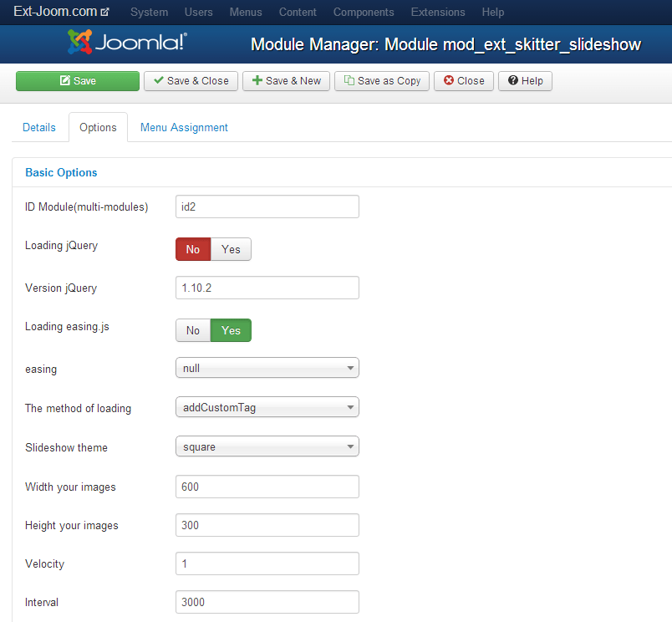The width and height of the screenshot is (672, 622).
Task: Open the System menu
Action: [x=149, y=12]
